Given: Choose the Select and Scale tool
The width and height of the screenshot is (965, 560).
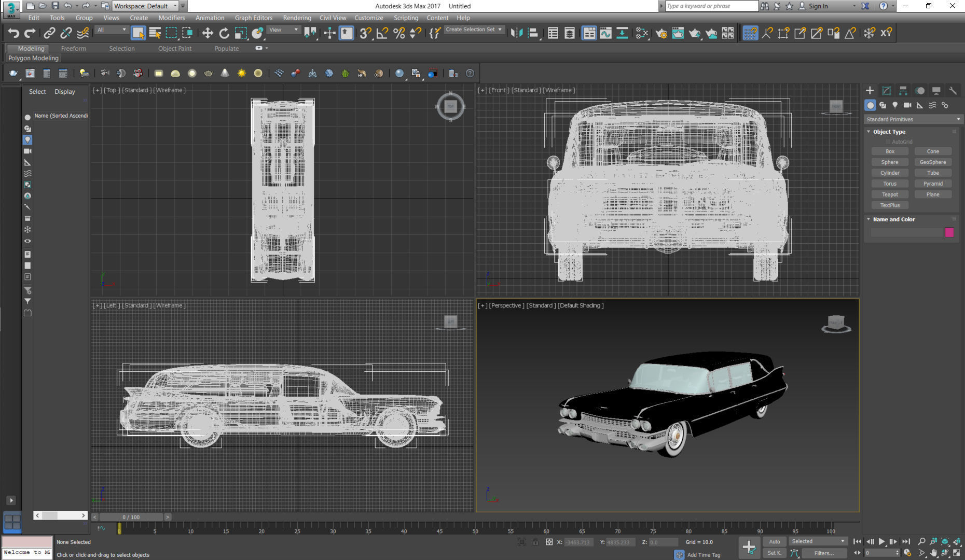Looking at the screenshot, I should tap(241, 33).
